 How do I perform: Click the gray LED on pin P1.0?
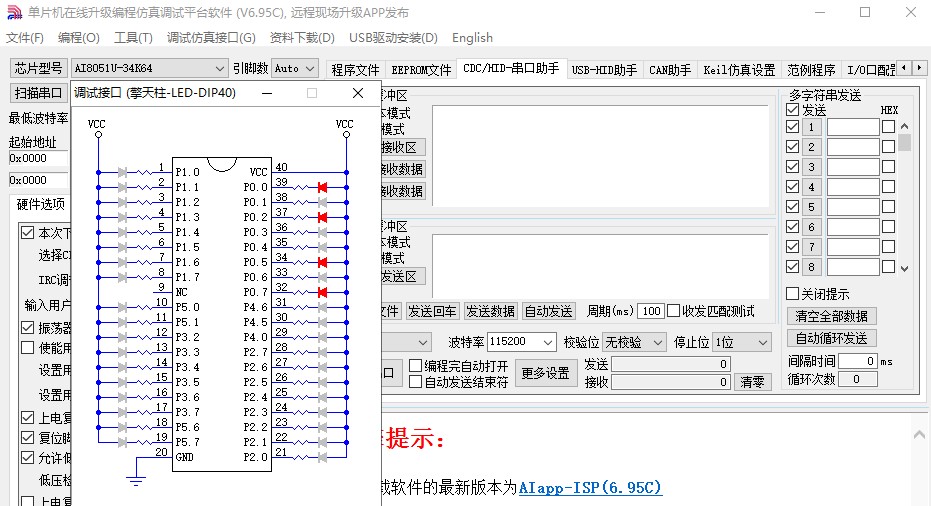[122, 172]
